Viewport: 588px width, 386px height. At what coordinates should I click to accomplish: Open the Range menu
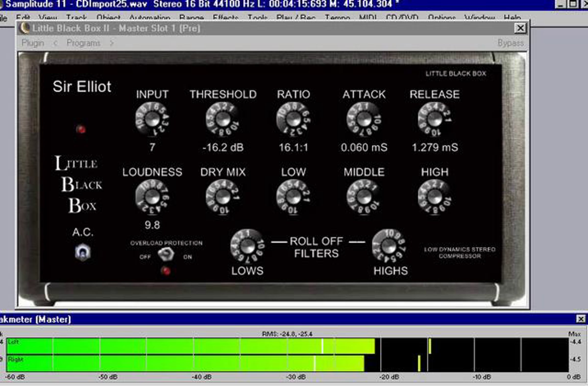click(192, 18)
